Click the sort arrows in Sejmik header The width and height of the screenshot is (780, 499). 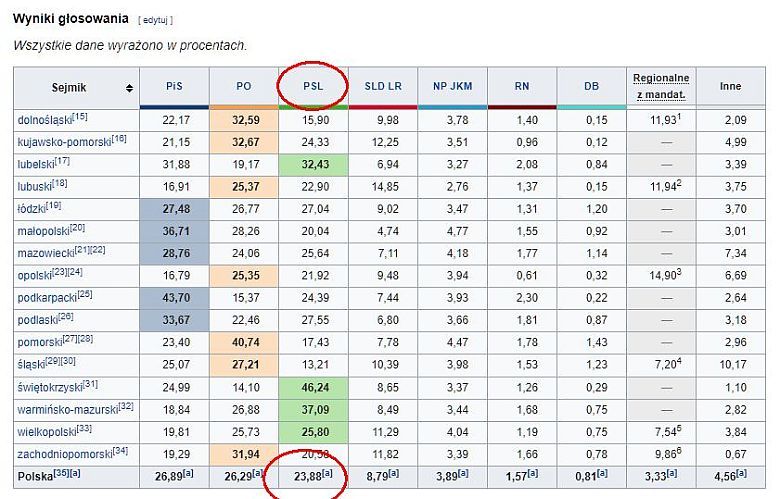pyautogui.click(x=129, y=88)
